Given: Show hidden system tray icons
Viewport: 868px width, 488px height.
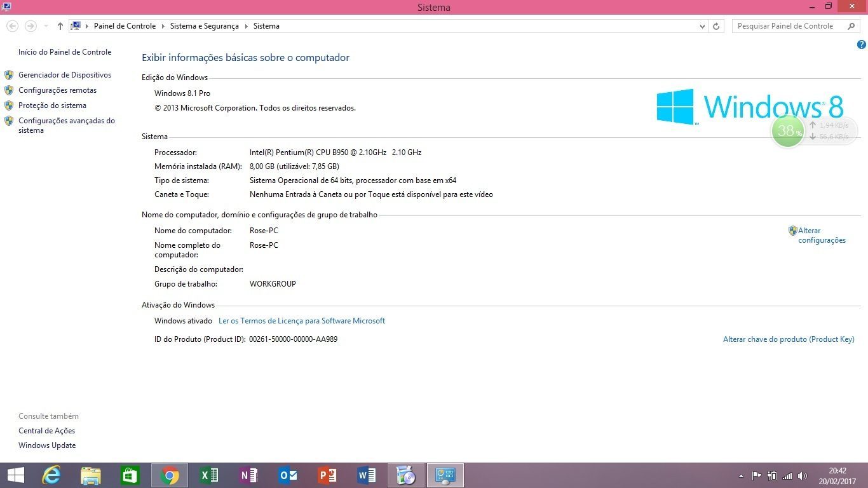Looking at the screenshot, I should pos(741,476).
